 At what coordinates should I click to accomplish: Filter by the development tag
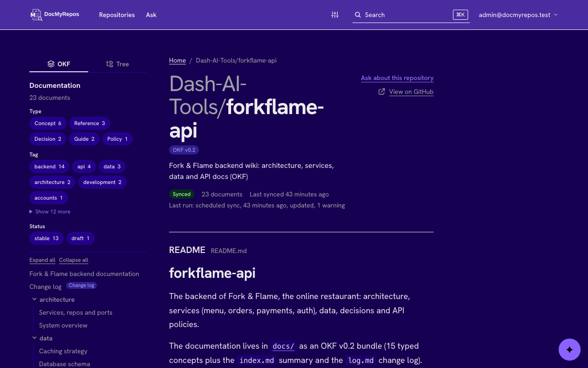tap(102, 182)
